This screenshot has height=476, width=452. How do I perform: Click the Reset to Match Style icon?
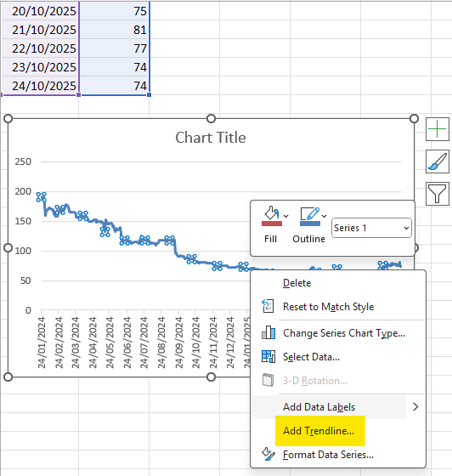click(x=268, y=306)
